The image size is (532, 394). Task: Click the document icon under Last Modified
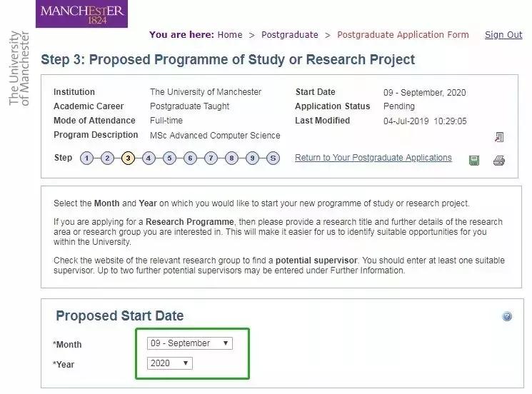pos(499,137)
